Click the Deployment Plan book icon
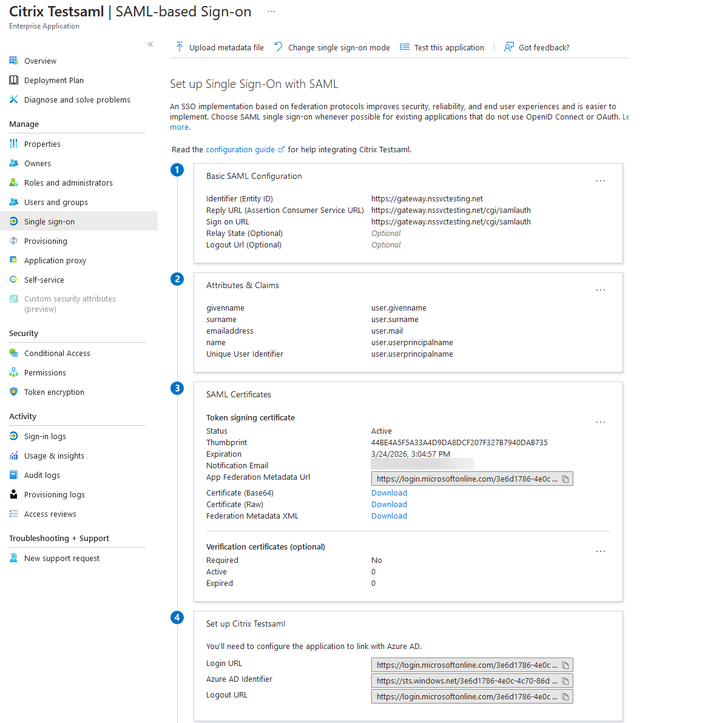Viewport: 728px width, 723px height. click(x=13, y=80)
